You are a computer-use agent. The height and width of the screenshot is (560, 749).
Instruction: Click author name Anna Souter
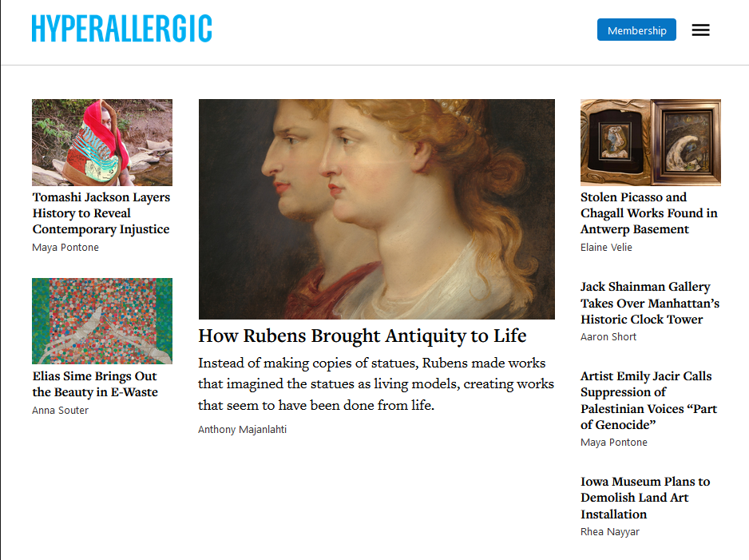pos(59,410)
